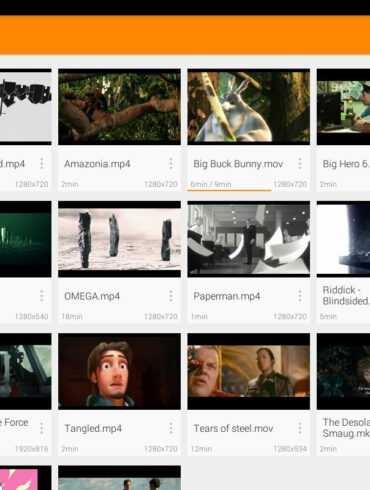Click the OMEGA.mp4 file name
Viewport: 370px width, 490px height.
(92, 296)
